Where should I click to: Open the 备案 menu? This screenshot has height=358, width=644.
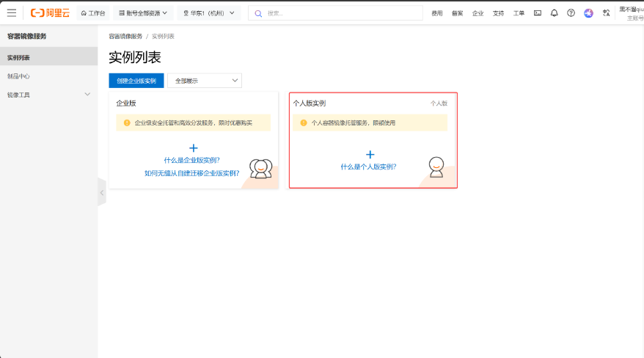click(x=458, y=13)
